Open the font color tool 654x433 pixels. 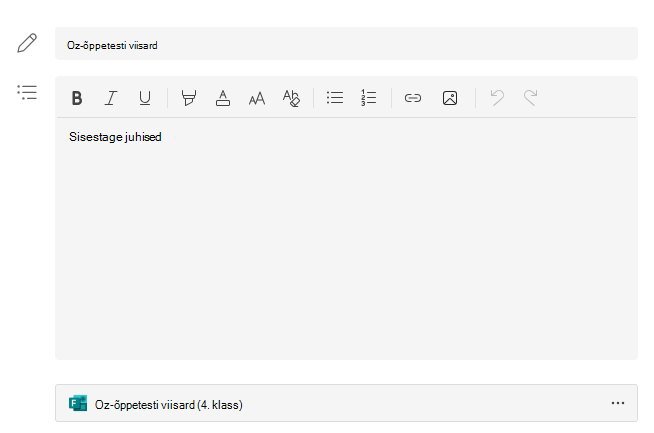click(223, 98)
